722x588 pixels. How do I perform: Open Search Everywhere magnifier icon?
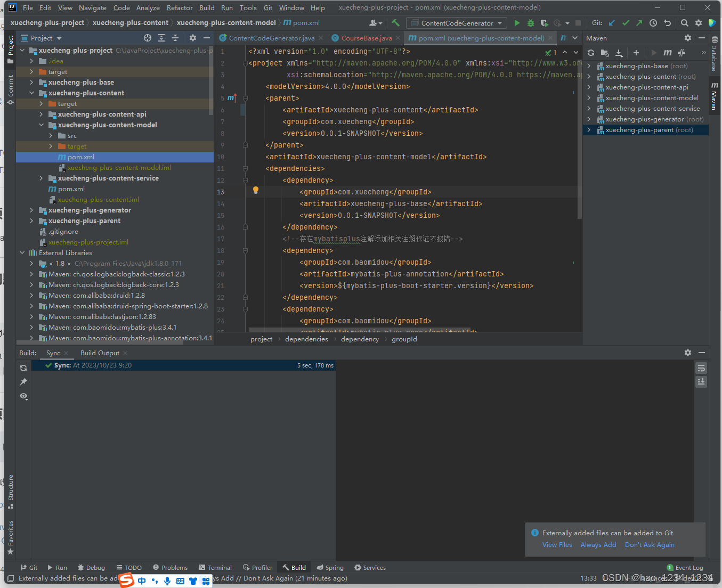(685, 23)
